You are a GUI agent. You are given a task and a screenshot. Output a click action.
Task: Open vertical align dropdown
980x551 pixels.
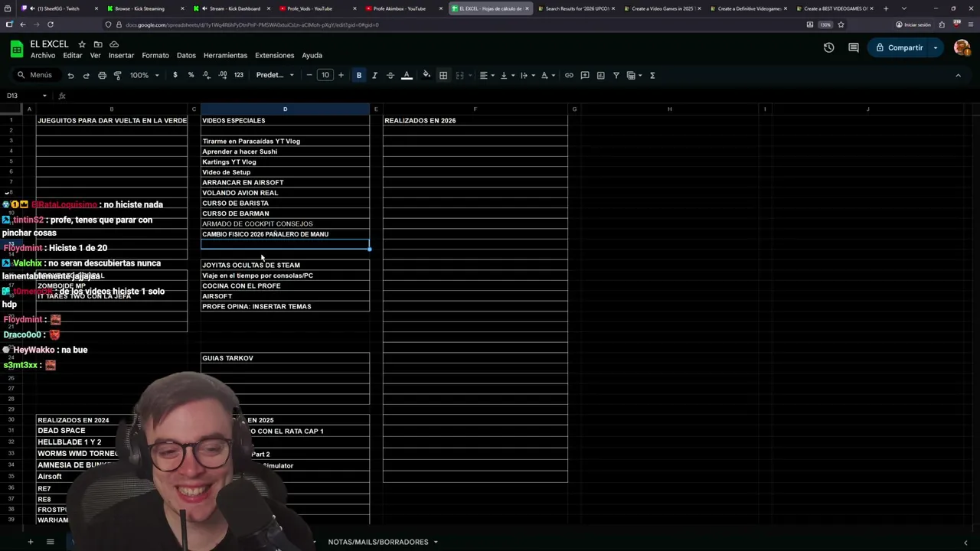tap(507, 75)
